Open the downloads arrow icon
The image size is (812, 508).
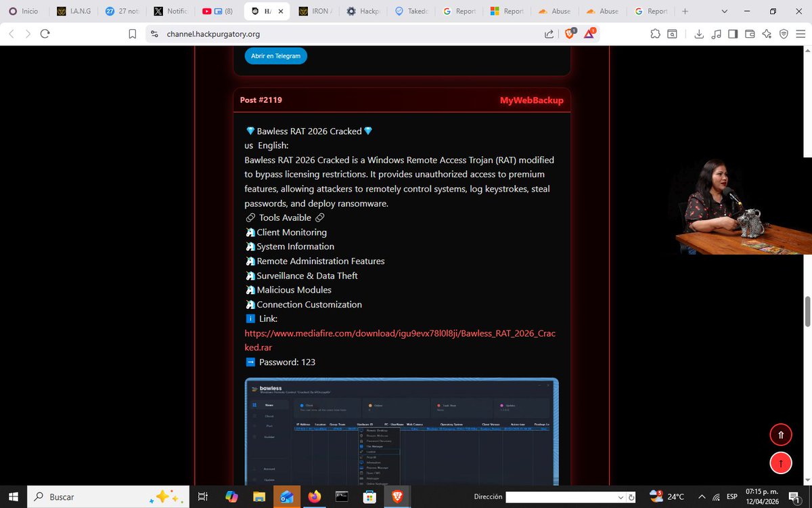[x=699, y=34]
